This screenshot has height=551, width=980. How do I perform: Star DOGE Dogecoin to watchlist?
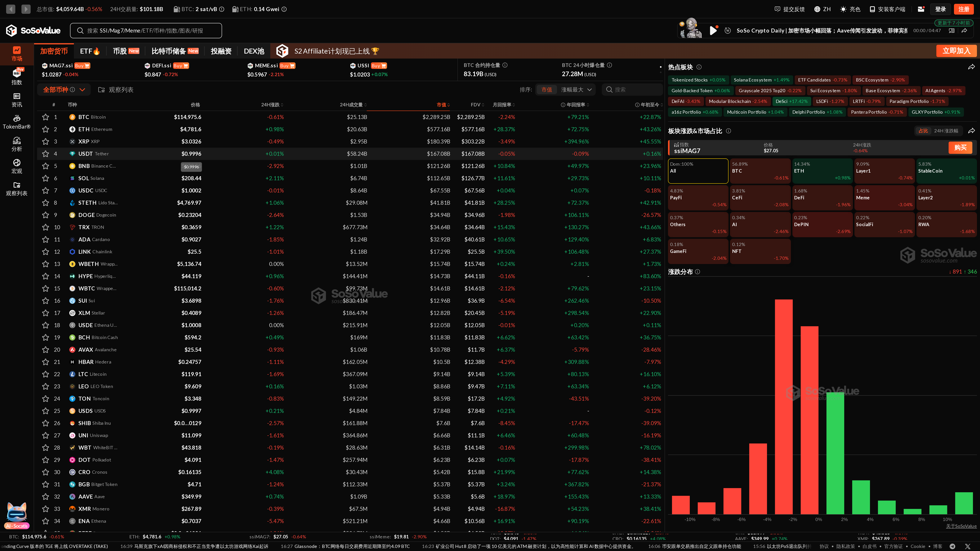(45, 215)
